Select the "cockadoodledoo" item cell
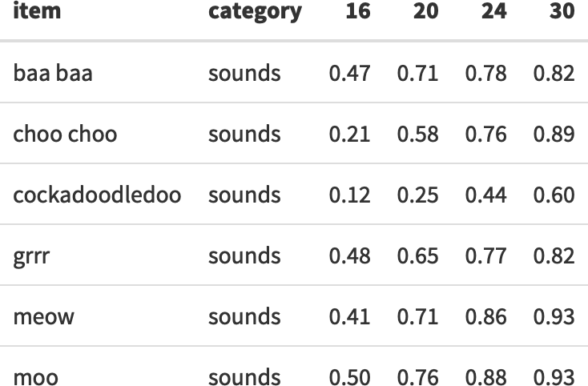The image size is (588, 386). [x=97, y=195]
